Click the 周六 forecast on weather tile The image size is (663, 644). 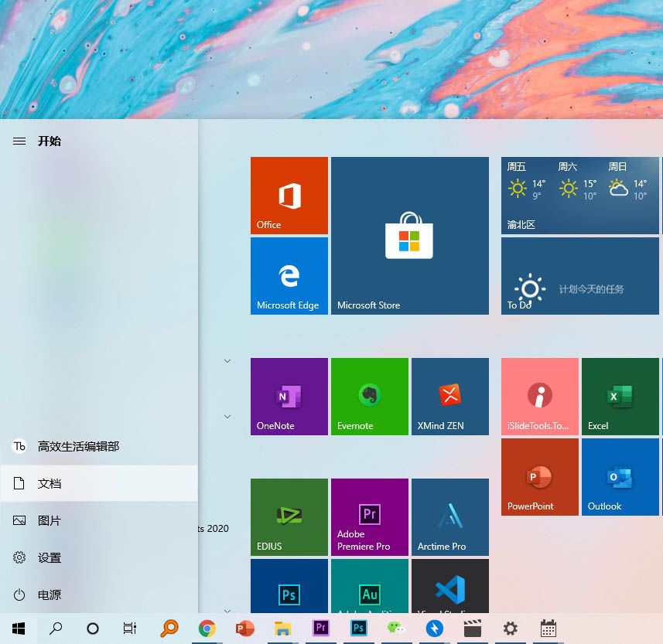click(x=577, y=181)
